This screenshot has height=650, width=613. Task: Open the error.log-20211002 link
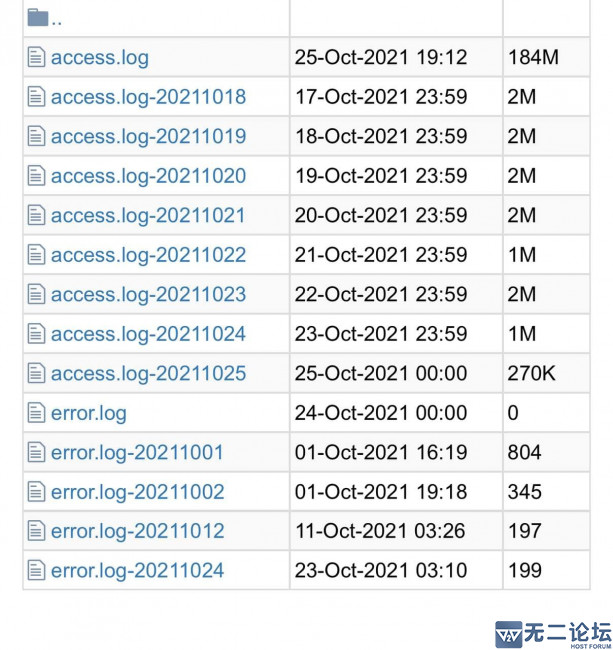[138, 492]
